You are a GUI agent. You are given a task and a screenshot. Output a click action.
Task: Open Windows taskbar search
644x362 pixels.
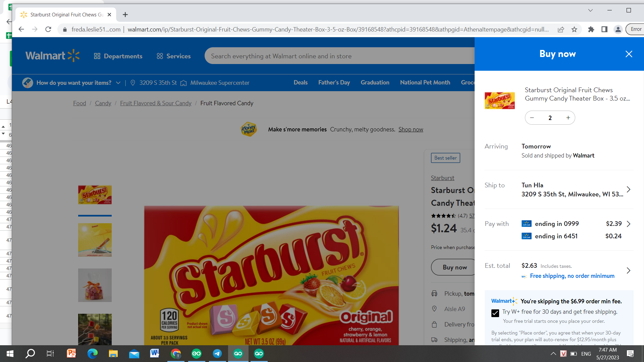pos(30,354)
